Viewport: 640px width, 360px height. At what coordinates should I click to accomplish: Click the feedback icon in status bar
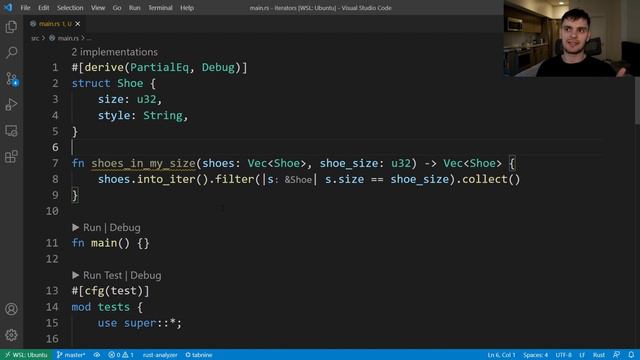click(x=616, y=355)
